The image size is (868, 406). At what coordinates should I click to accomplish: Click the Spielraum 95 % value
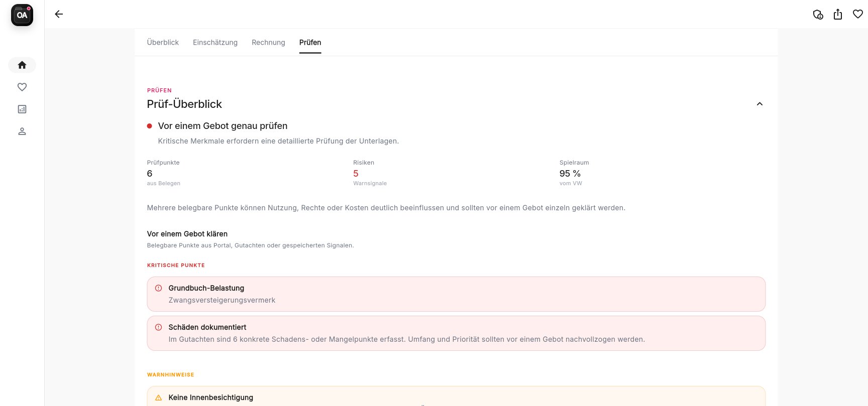(570, 174)
